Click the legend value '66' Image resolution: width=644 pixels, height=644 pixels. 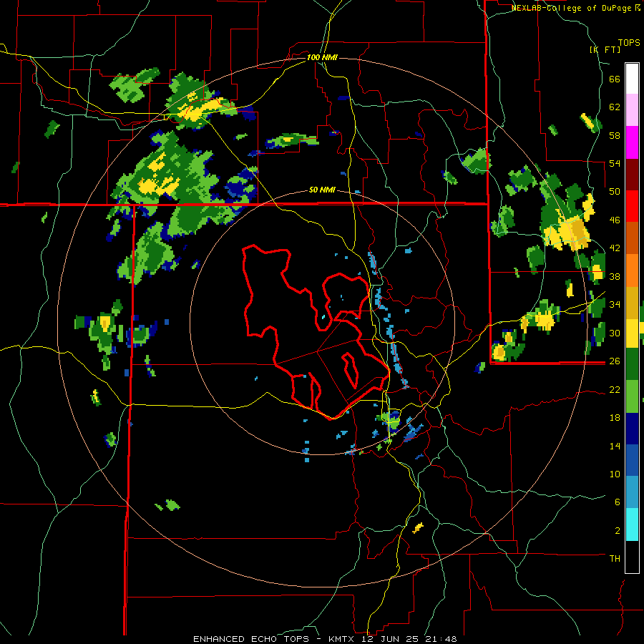(x=615, y=79)
